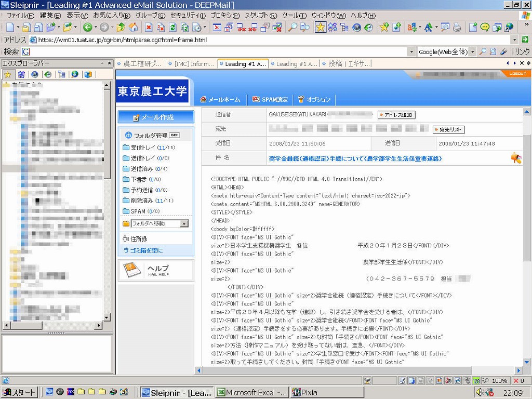
Task: Click the ヘルプ MAIL HELP book banner
Action: 156,270
